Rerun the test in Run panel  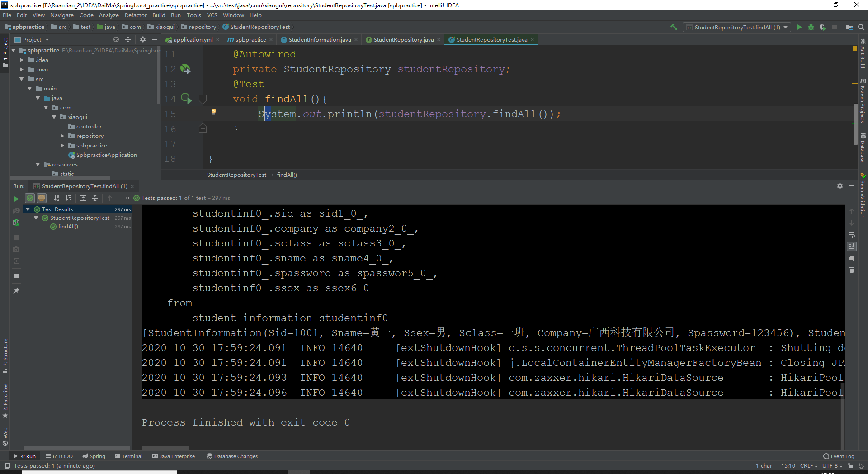16,199
